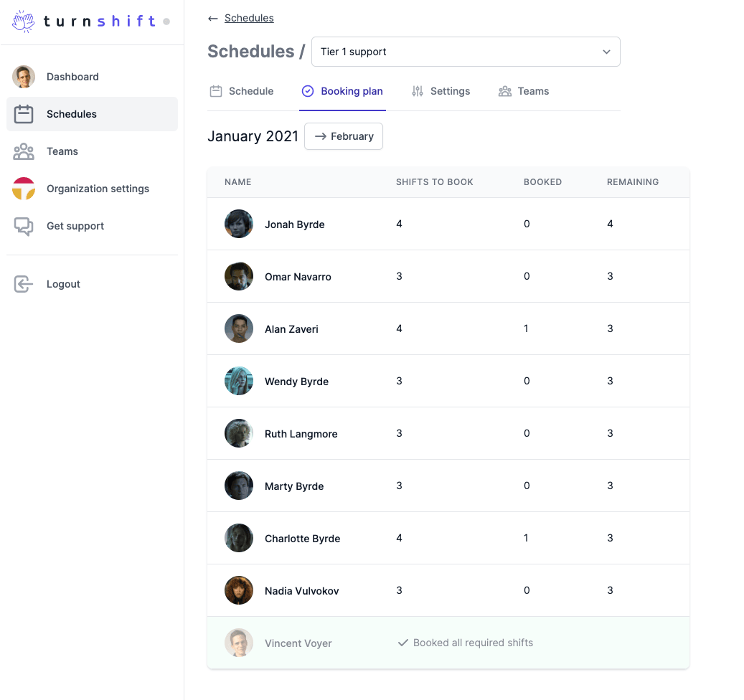744x700 pixels.
Task: Click the Teams people icon in sidebar
Action: tap(24, 152)
